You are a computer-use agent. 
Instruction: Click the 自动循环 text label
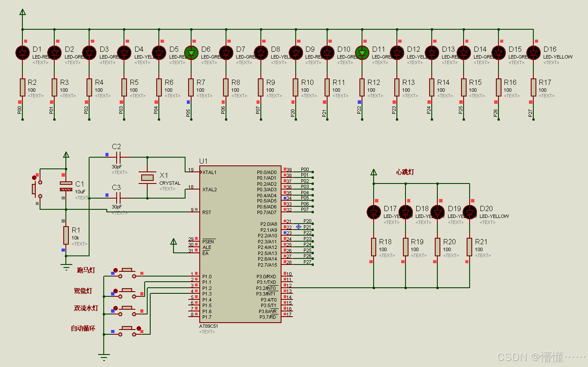83,329
